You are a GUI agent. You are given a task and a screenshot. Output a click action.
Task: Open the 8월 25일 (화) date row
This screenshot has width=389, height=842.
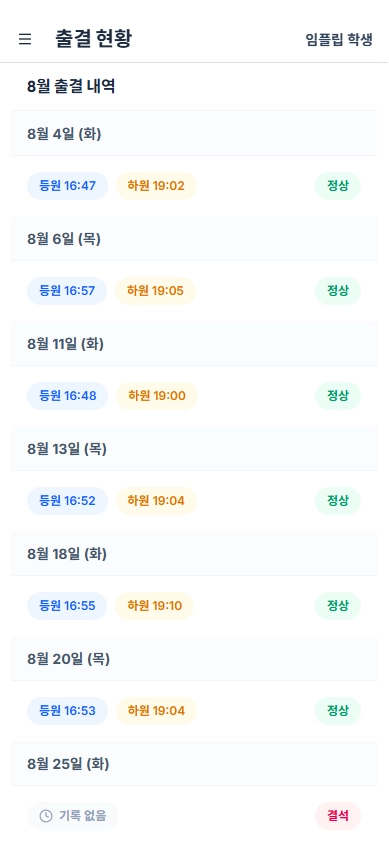pyautogui.click(x=194, y=764)
